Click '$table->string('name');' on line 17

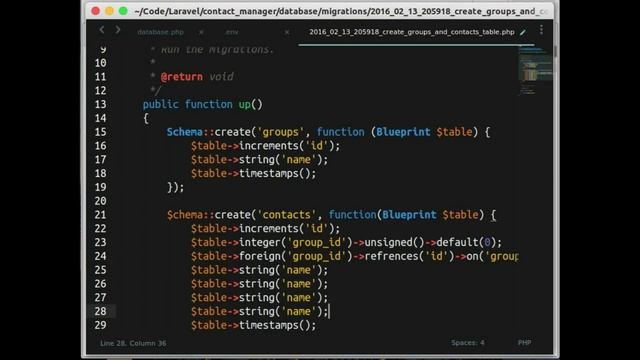(259, 160)
